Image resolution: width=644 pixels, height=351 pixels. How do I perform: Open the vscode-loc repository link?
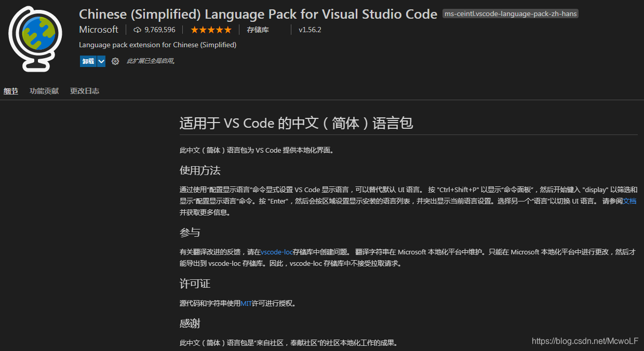pos(277,252)
